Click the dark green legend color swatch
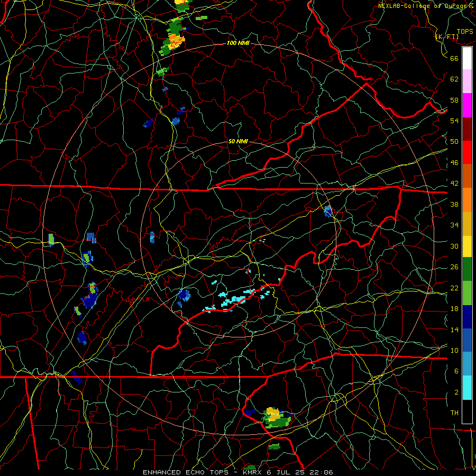The height and width of the screenshot is (476, 476). click(467, 269)
